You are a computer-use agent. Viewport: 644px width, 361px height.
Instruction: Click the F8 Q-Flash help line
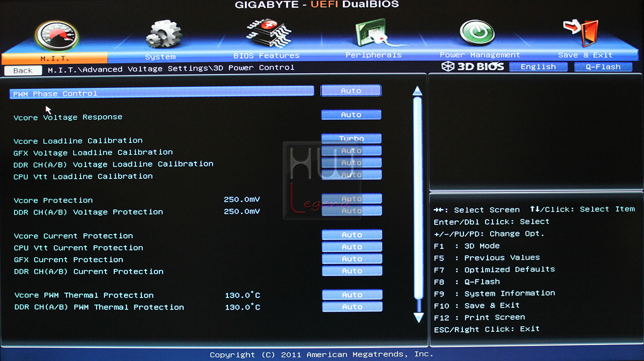[467, 282]
